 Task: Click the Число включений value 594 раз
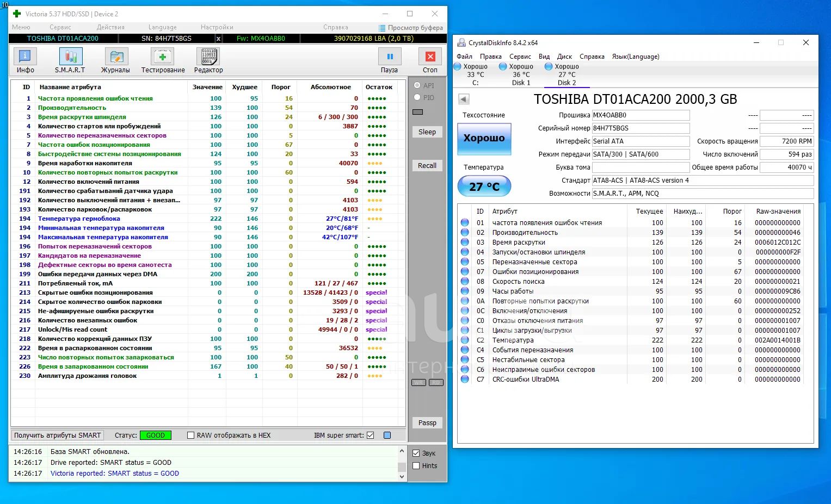click(786, 154)
